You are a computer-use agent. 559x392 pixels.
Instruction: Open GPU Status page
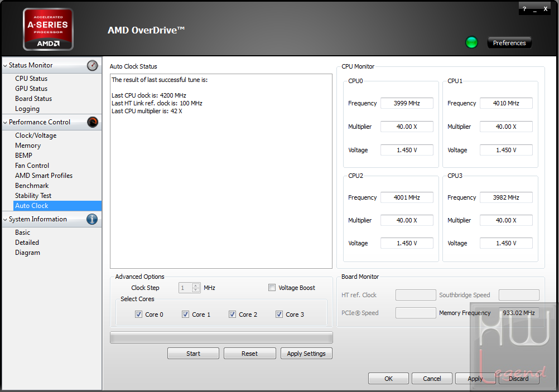pyautogui.click(x=31, y=88)
